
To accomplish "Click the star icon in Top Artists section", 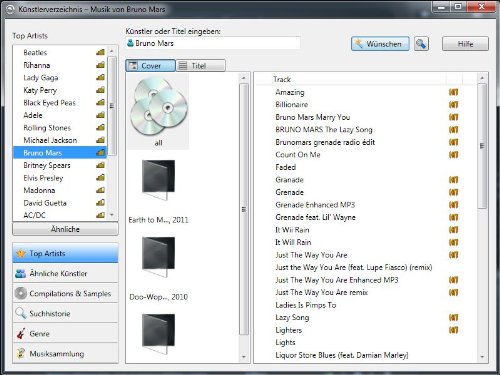I will pyautogui.click(x=21, y=253).
